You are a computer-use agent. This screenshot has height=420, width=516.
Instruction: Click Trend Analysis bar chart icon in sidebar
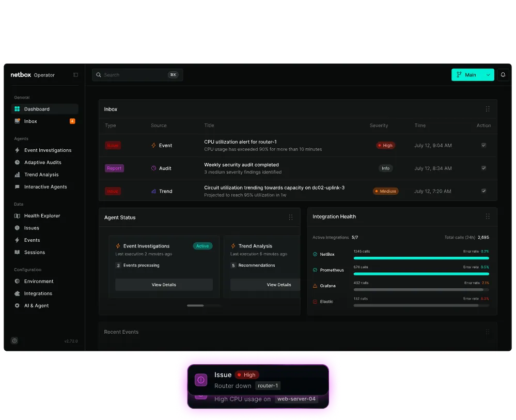click(17, 175)
